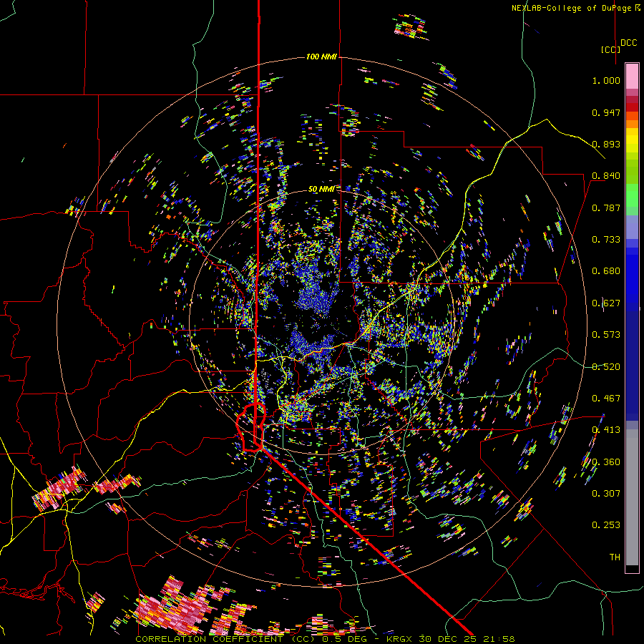This screenshot has width=644, height=644.
Task: Click the 0.733 legend value
Action: [x=606, y=240]
